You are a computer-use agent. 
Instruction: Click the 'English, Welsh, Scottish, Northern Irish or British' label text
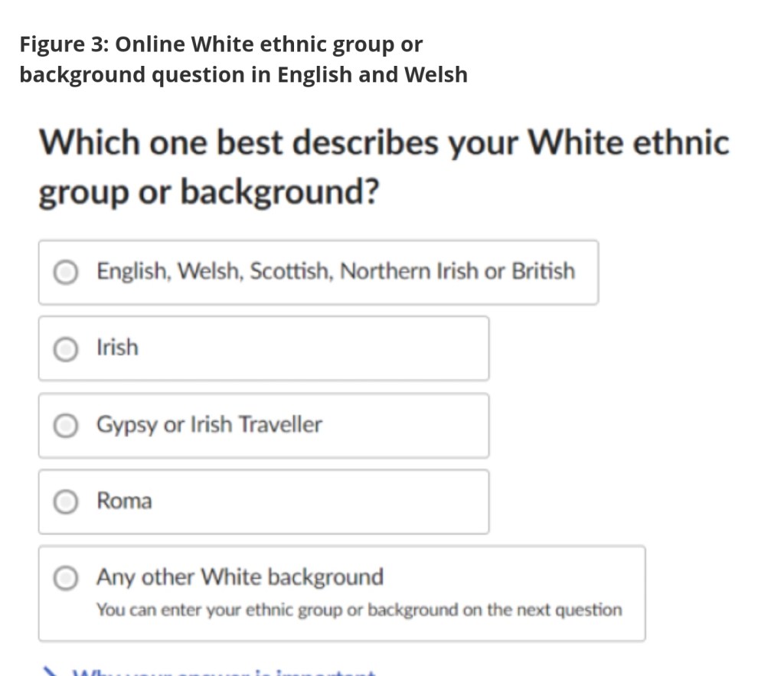point(335,272)
